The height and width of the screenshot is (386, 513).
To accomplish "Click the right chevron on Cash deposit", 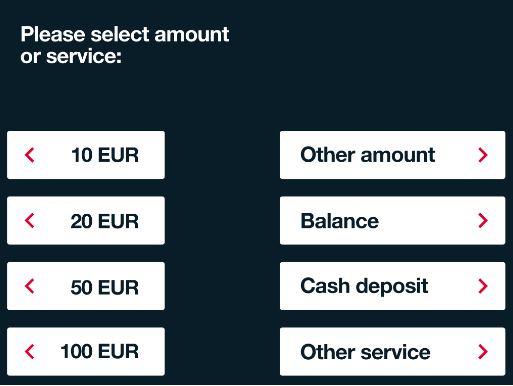I will (x=483, y=286).
